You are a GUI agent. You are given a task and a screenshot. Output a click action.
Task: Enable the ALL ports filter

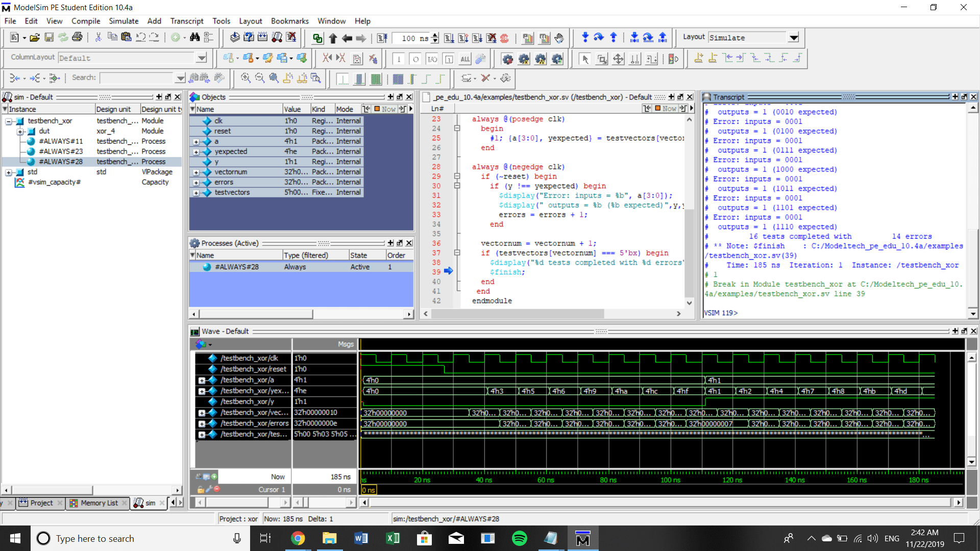(465, 59)
